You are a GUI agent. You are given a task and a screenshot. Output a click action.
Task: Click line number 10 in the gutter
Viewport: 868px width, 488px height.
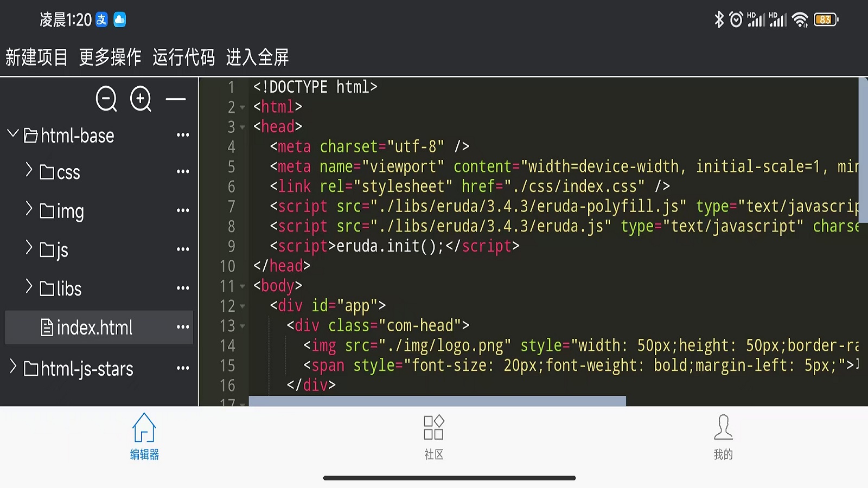[227, 266]
